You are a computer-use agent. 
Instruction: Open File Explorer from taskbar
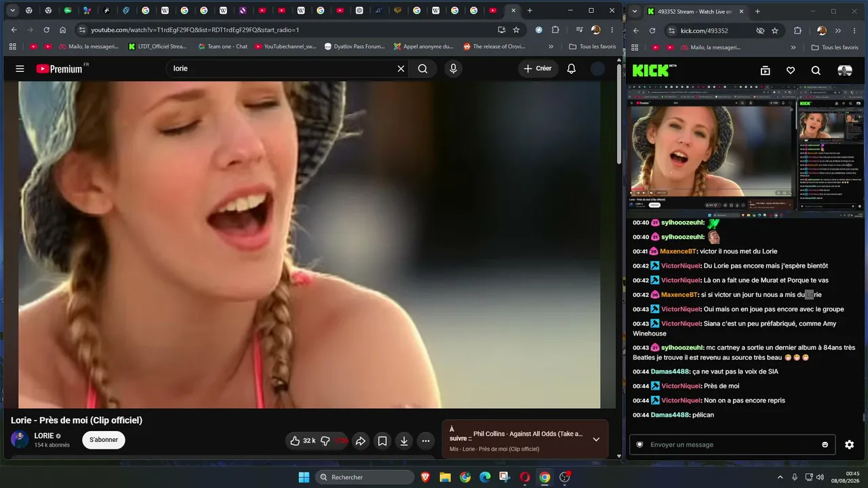pyautogui.click(x=445, y=477)
